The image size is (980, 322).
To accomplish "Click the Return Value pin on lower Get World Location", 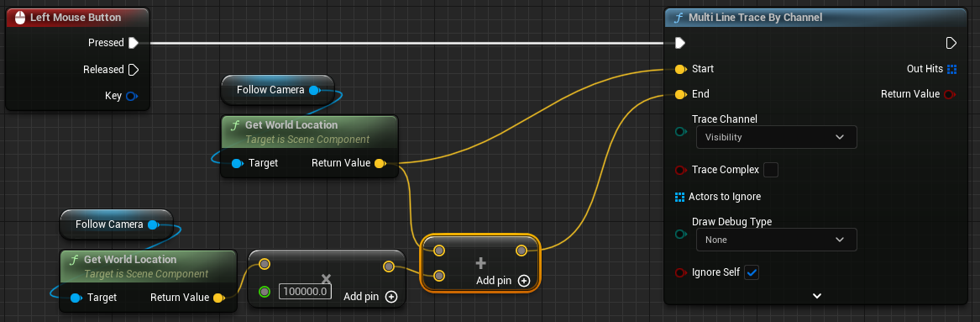I will tap(218, 298).
